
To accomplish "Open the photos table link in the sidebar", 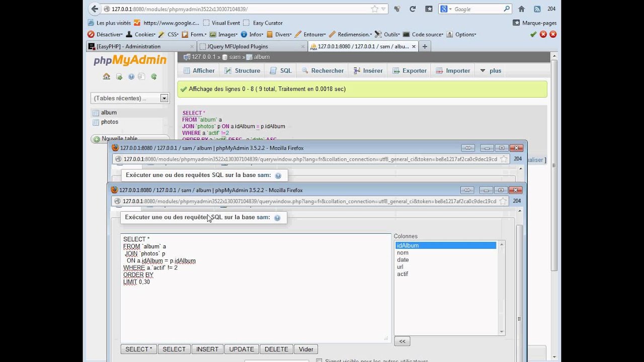I will tap(110, 122).
